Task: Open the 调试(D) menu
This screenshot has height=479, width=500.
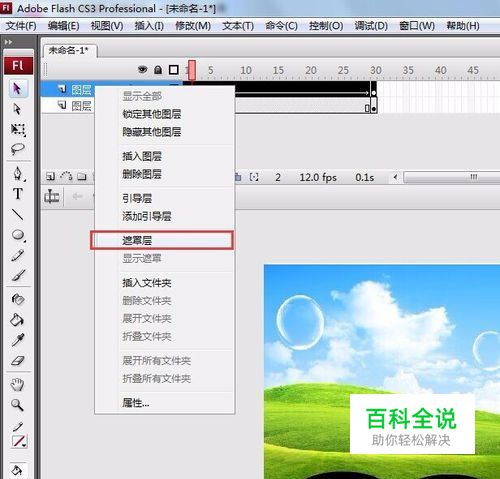Action: (x=371, y=26)
